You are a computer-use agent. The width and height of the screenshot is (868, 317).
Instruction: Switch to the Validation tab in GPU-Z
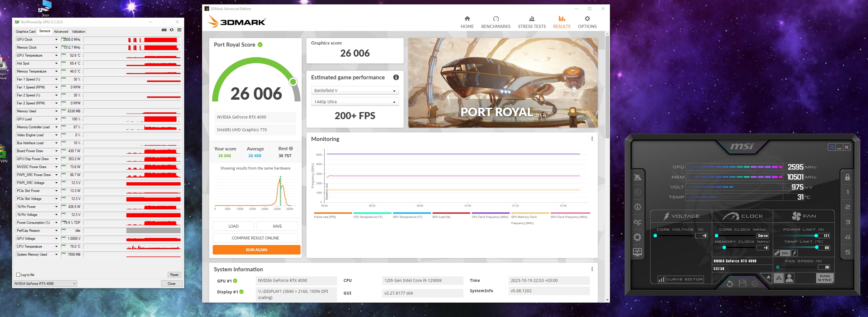[x=78, y=31]
